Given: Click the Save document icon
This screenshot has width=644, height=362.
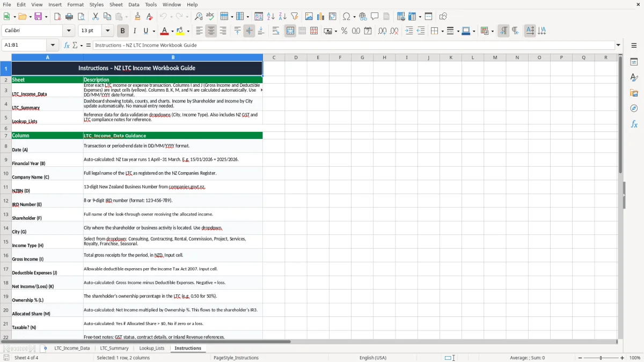Looking at the screenshot, I should click(x=38, y=17).
